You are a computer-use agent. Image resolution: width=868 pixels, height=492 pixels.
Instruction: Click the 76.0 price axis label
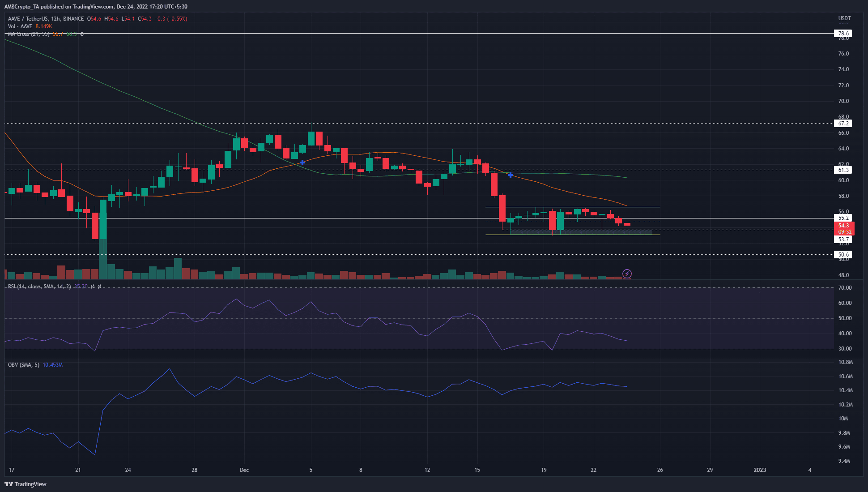click(x=843, y=54)
